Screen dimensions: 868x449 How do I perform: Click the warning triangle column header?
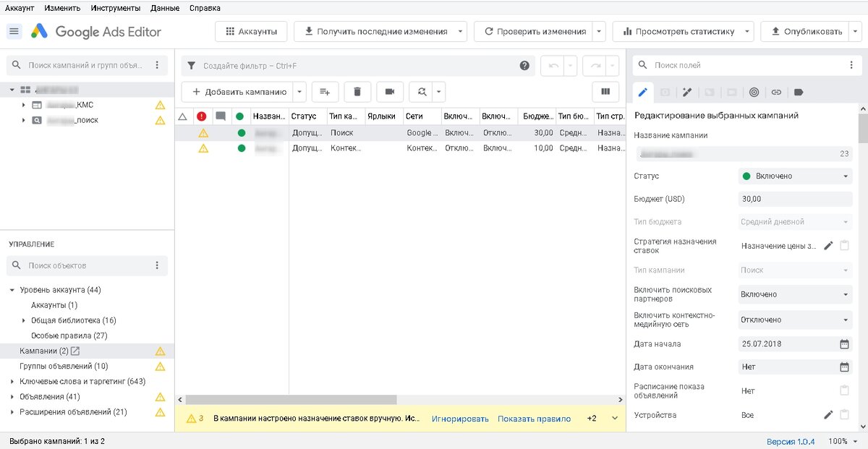182,116
